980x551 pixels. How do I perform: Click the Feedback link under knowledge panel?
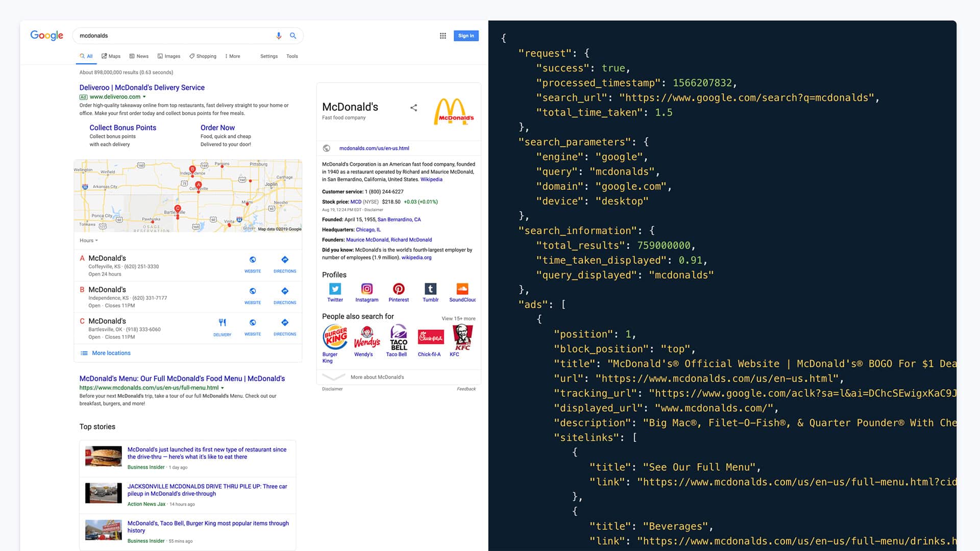pyautogui.click(x=466, y=389)
